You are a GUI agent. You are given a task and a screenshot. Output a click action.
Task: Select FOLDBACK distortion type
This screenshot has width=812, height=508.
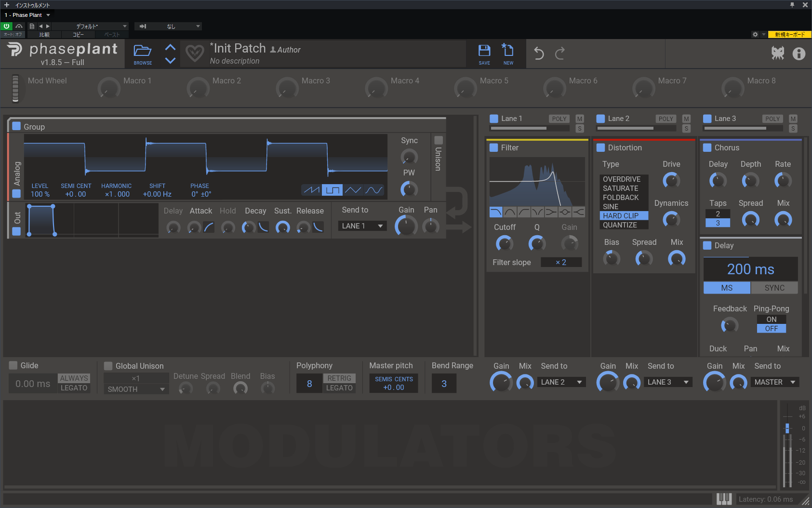[624, 197]
